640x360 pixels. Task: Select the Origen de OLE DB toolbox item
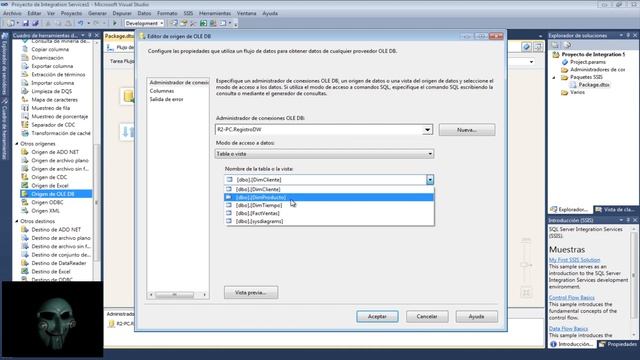(x=56, y=194)
